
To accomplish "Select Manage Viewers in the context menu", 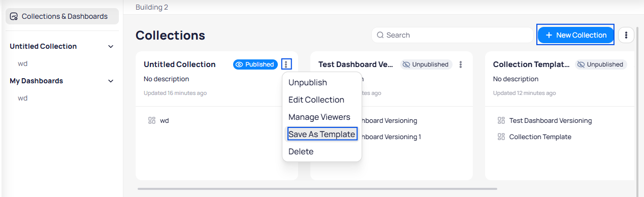I will coord(319,117).
